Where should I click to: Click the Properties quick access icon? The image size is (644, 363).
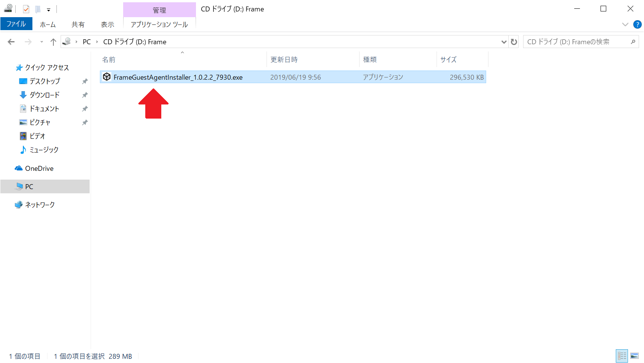26,9
